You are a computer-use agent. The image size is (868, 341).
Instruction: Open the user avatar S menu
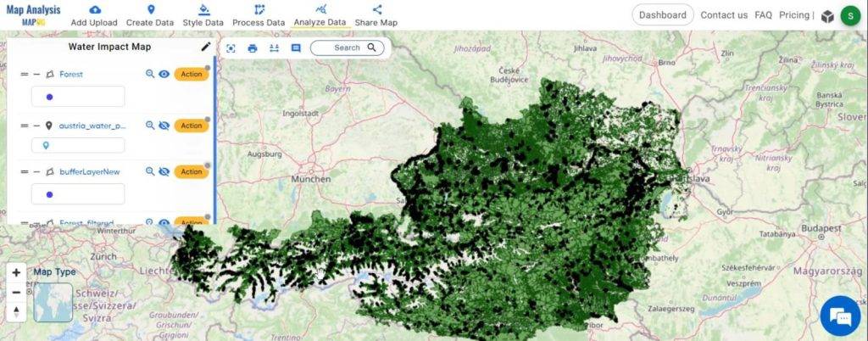(850, 15)
